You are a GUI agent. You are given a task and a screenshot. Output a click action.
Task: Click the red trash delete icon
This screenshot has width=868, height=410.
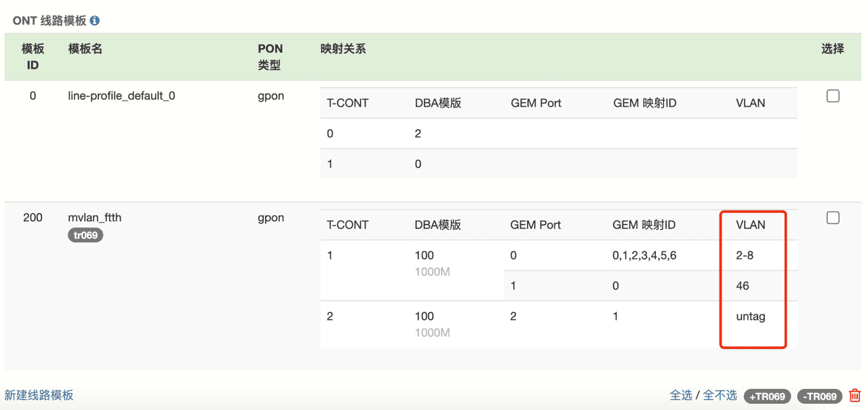tap(854, 395)
